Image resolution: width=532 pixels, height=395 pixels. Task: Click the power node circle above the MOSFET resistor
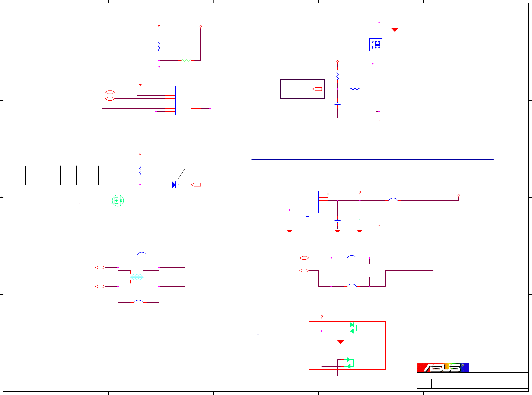140,154
